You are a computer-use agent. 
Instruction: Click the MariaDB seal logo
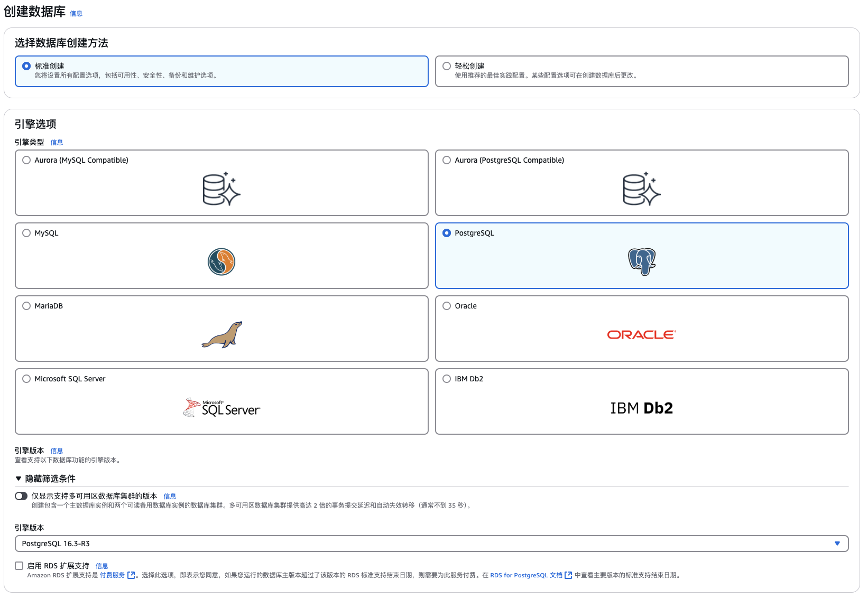point(222,335)
